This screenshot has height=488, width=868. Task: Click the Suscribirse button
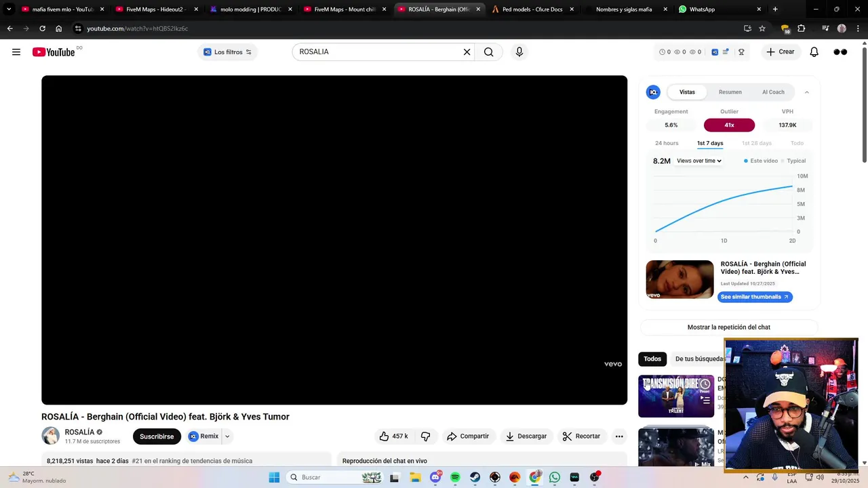[x=157, y=436]
